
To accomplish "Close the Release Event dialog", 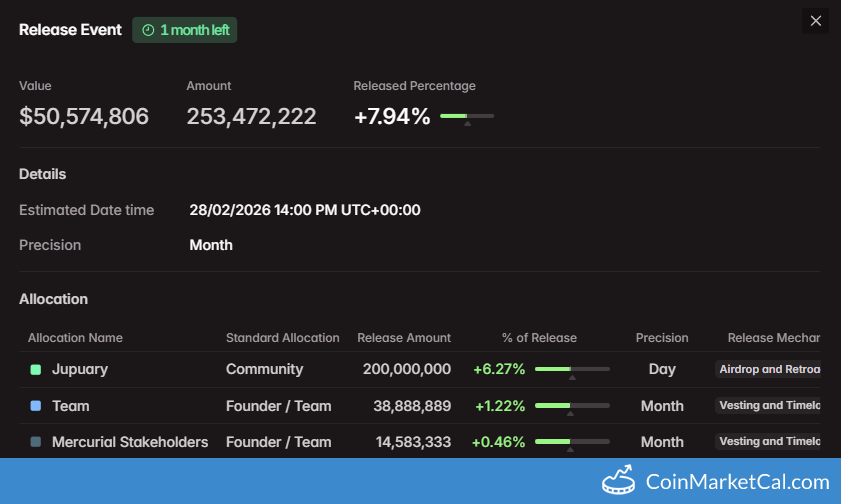I will tap(815, 21).
